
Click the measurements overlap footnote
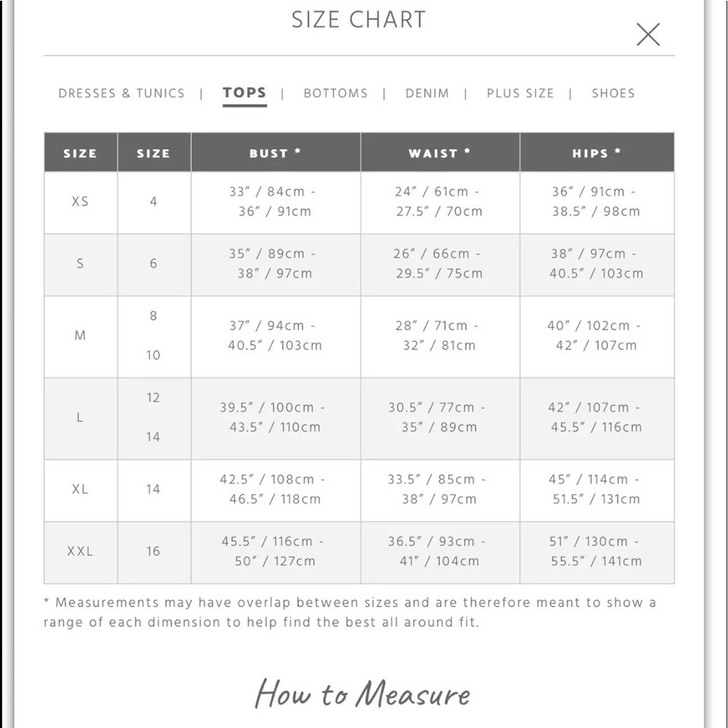tap(350, 612)
